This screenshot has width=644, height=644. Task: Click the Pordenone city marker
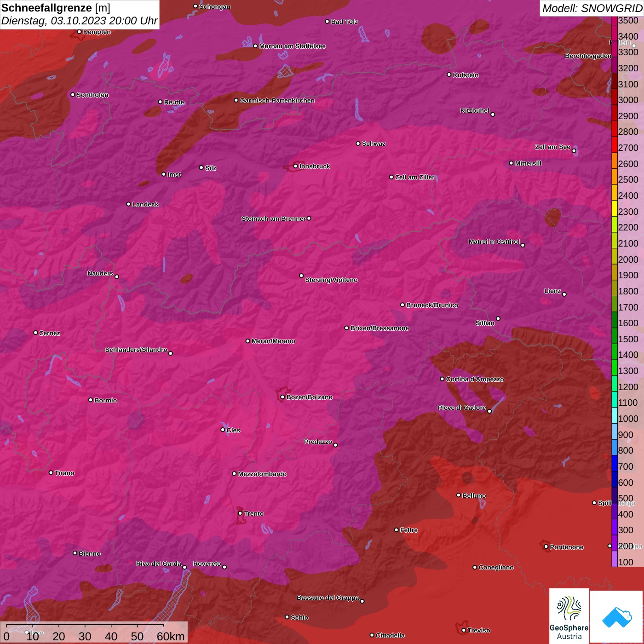tap(546, 547)
